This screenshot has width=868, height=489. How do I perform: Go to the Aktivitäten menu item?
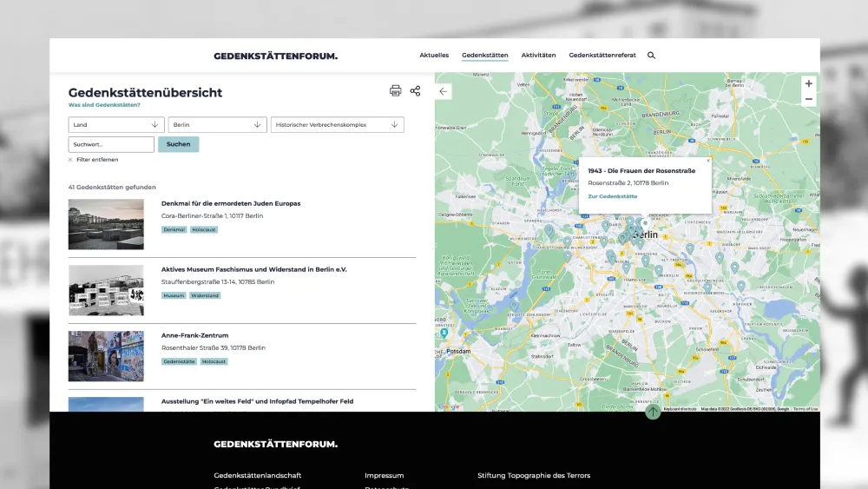[x=538, y=56]
